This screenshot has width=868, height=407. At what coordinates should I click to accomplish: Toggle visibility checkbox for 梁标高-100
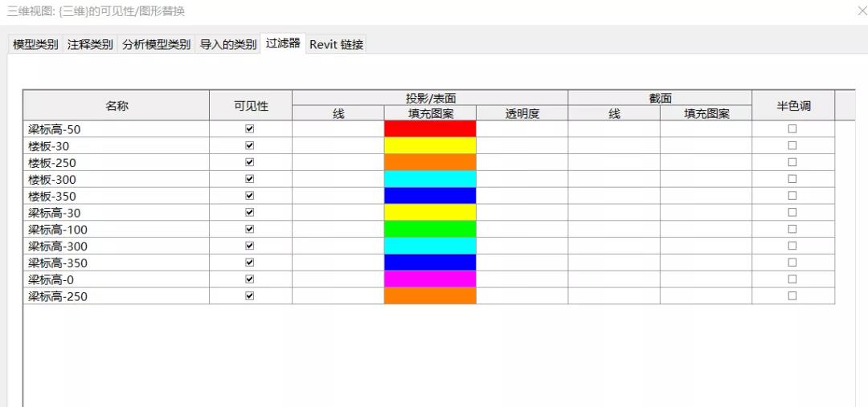click(250, 229)
